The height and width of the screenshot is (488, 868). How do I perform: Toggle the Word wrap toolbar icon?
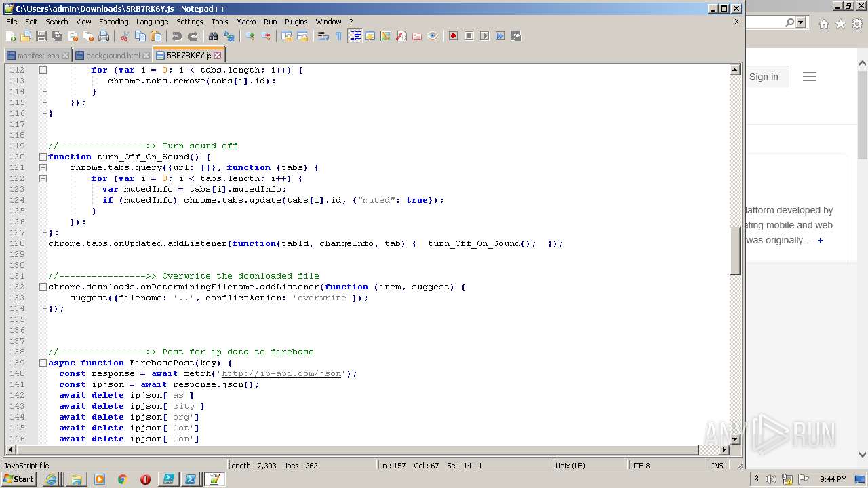tap(323, 36)
